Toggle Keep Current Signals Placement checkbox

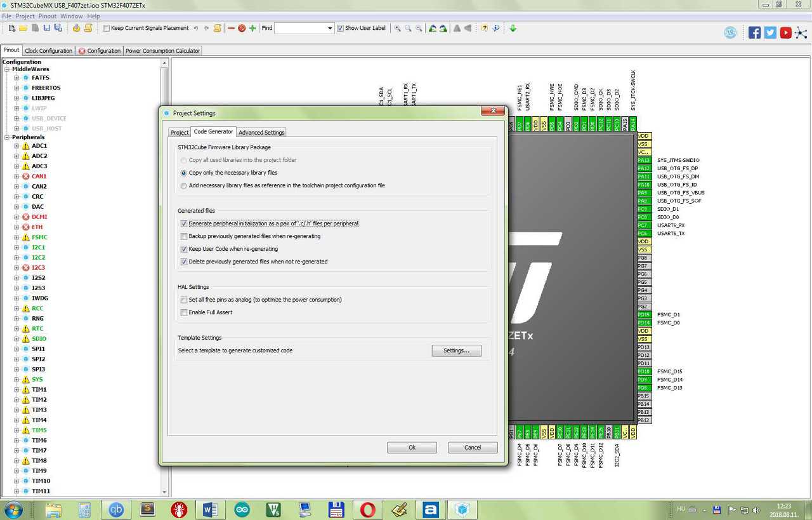[106, 28]
